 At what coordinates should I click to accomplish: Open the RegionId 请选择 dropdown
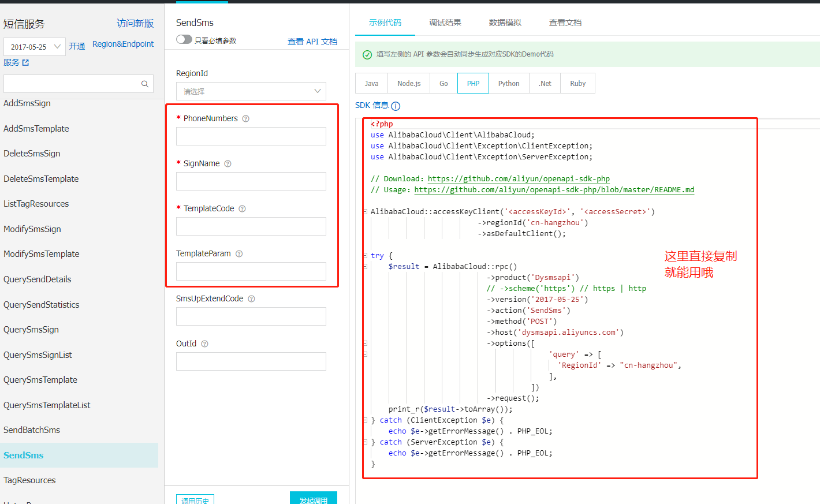[x=251, y=91]
